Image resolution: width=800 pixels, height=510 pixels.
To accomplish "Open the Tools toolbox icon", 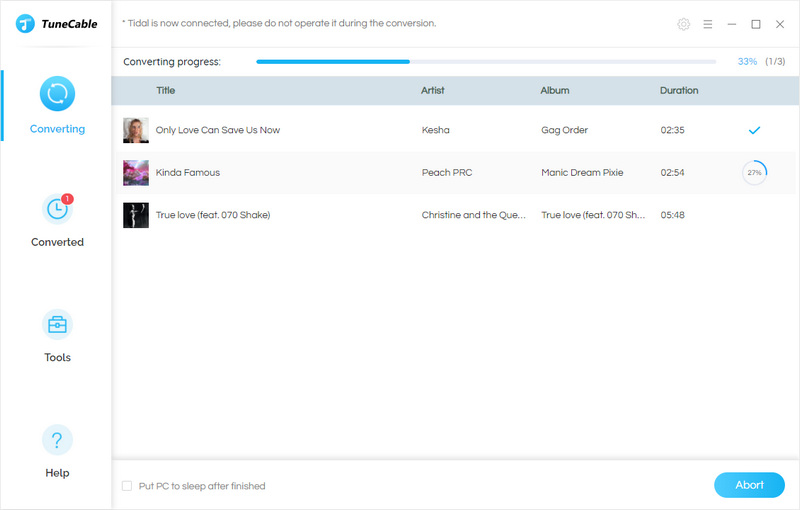I will coord(57,324).
